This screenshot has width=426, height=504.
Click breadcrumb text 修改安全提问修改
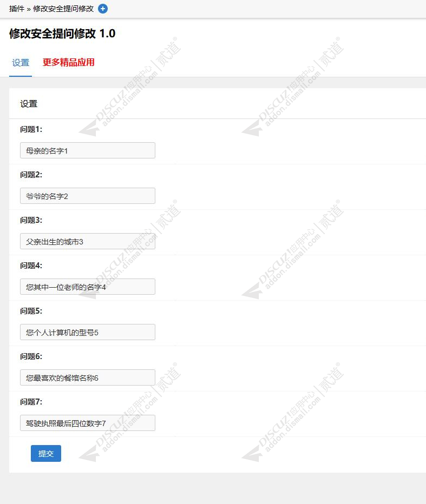tap(63, 9)
